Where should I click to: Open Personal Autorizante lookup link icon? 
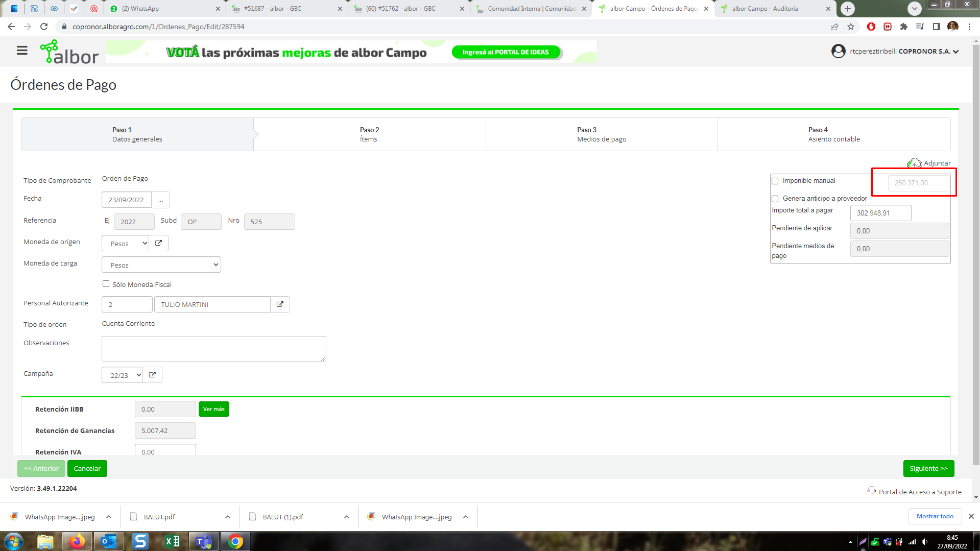280,304
